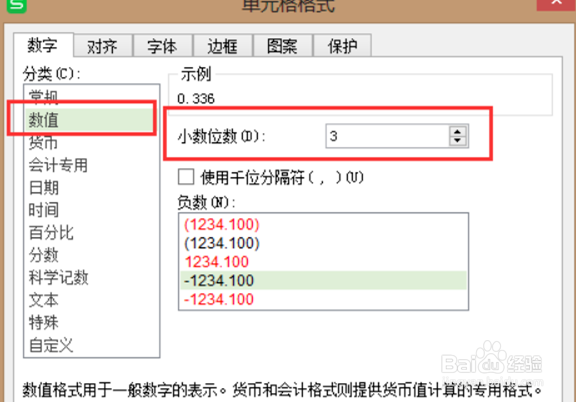This screenshot has width=576, height=402.
Task: Choose black -1234.100 negative format
Action: click(x=323, y=281)
